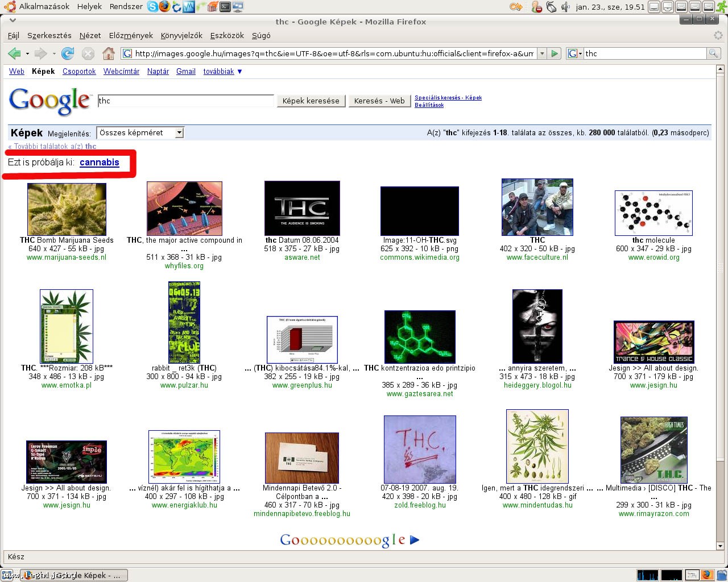Open the system monitor launcher in panel
Image resolution: width=728 pixels, height=582 pixels.
pos(188,7)
